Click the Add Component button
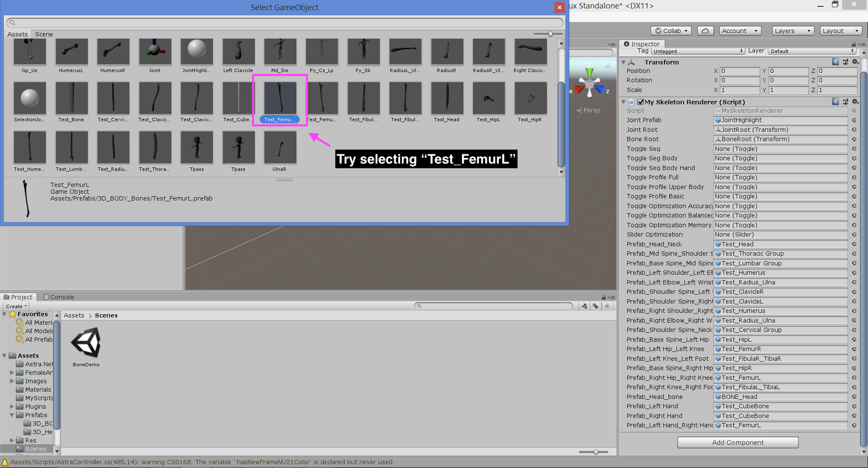This screenshot has width=868, height=468. point(737,442)
